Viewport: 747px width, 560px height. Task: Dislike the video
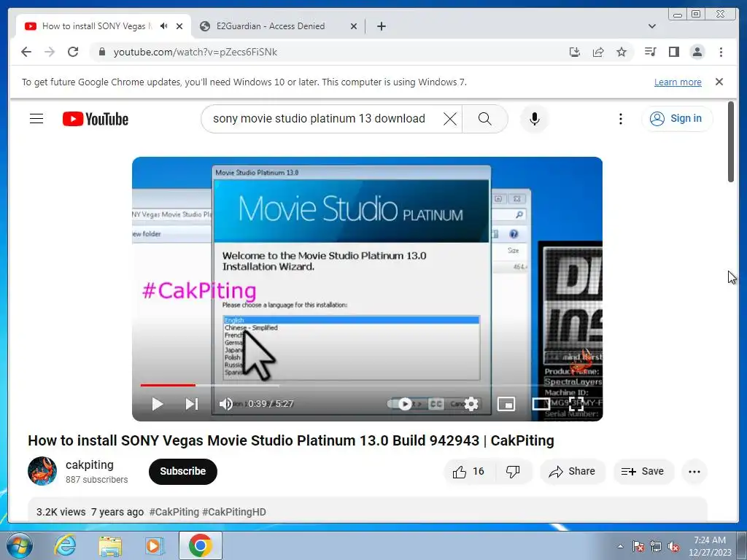click(x=513, y=472)
